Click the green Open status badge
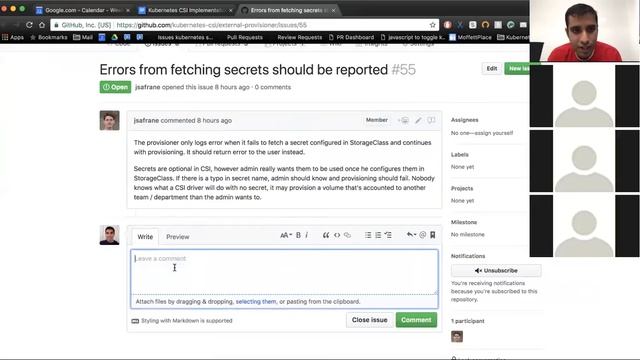This screenshot has height=360, width=640. [115, 87]
